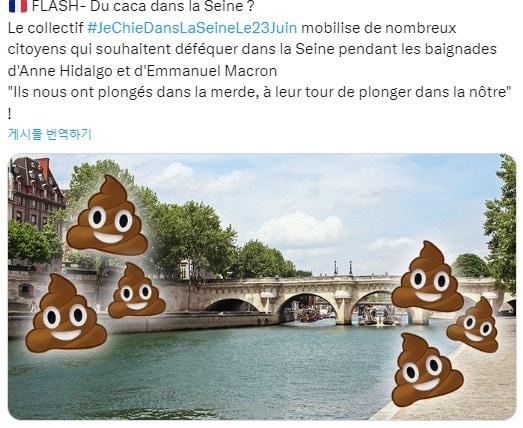Select the poop emoji covering the bridge's right side

pyautogui.click(x=428, y=277)
